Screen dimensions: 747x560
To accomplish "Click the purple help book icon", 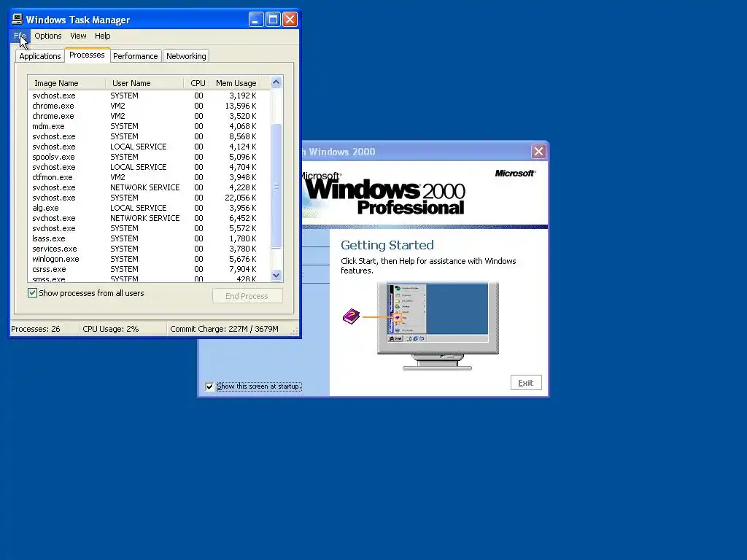I will [x=351, y=316].
